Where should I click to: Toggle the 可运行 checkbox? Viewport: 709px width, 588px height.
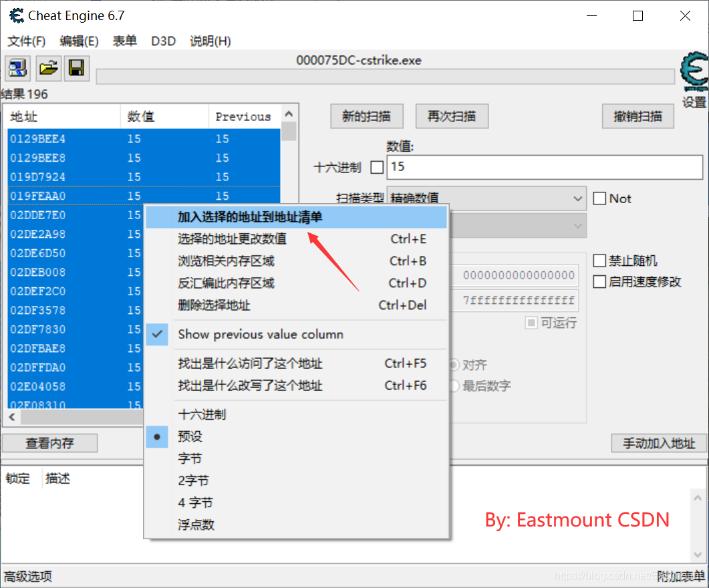(x=531, y=323)
